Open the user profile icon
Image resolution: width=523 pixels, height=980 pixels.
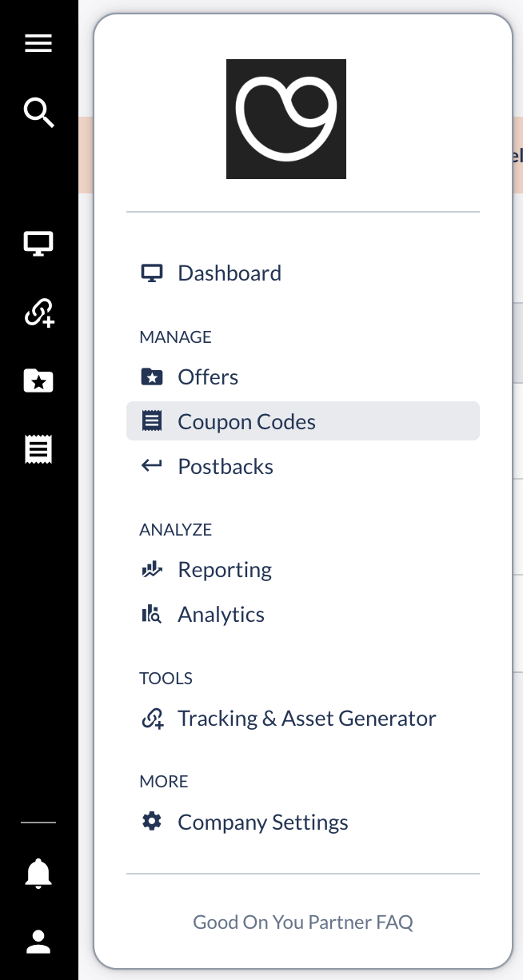[38, 942]
